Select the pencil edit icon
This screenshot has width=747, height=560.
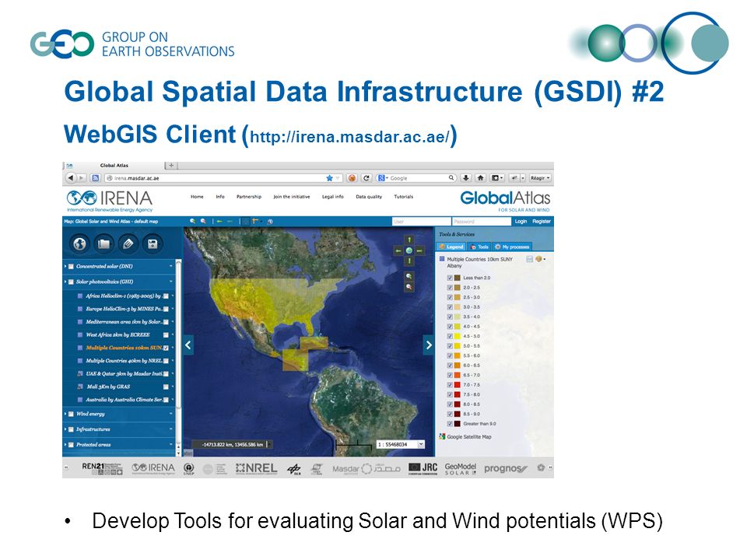pos(128,244)
